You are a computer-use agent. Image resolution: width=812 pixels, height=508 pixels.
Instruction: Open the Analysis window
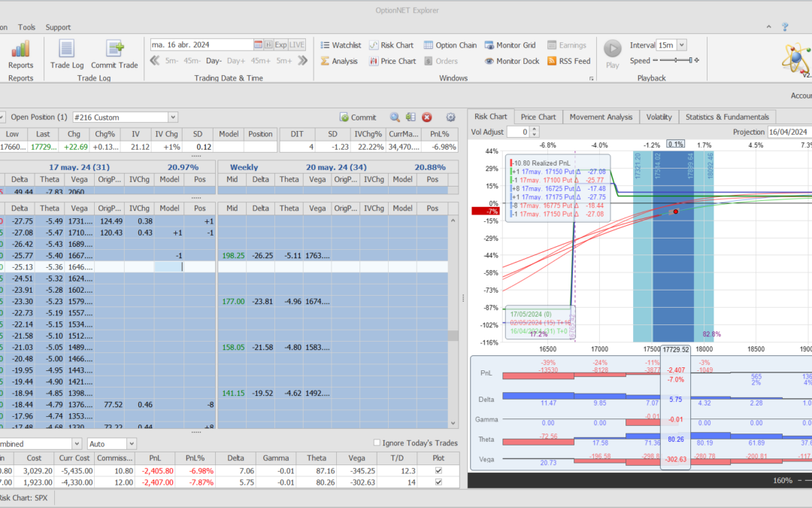(338, 61)
